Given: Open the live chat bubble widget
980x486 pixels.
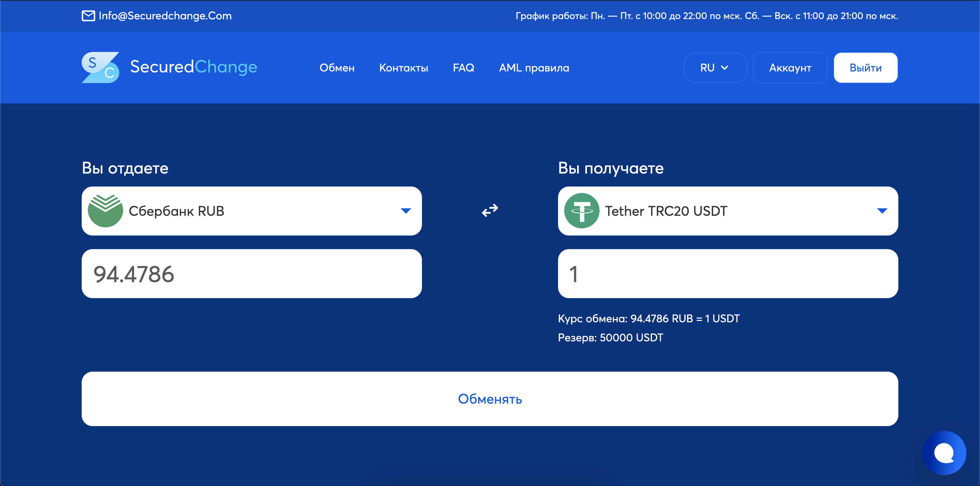Looking at the screenshot, I should click(x=944, y=453).
